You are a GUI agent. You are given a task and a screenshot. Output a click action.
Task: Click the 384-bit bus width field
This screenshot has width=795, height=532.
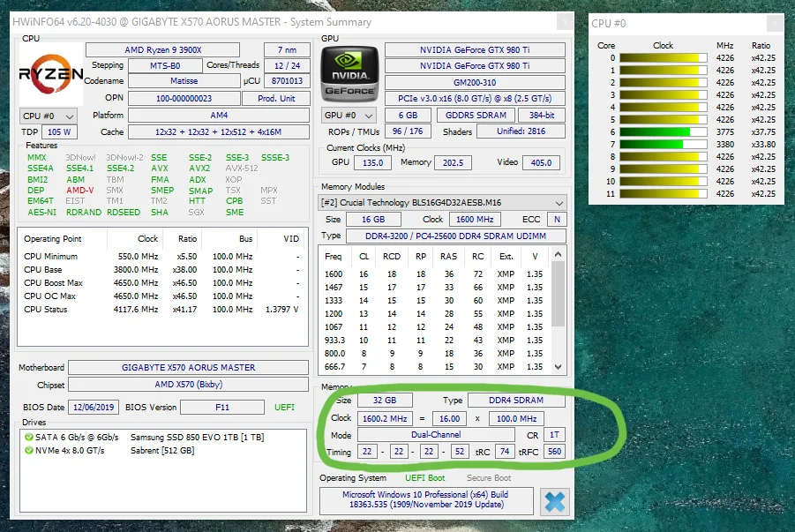pos(542,116)
